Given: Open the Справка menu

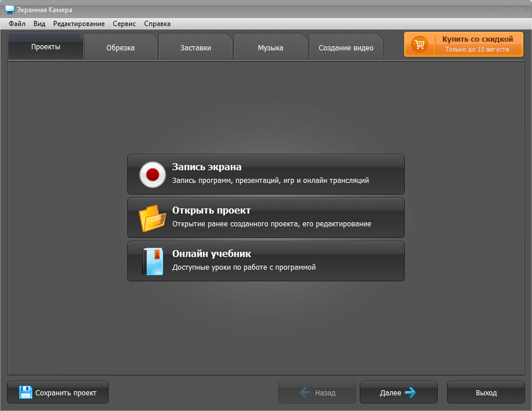Looking at the screenshot, I should [x=157, y=24].
